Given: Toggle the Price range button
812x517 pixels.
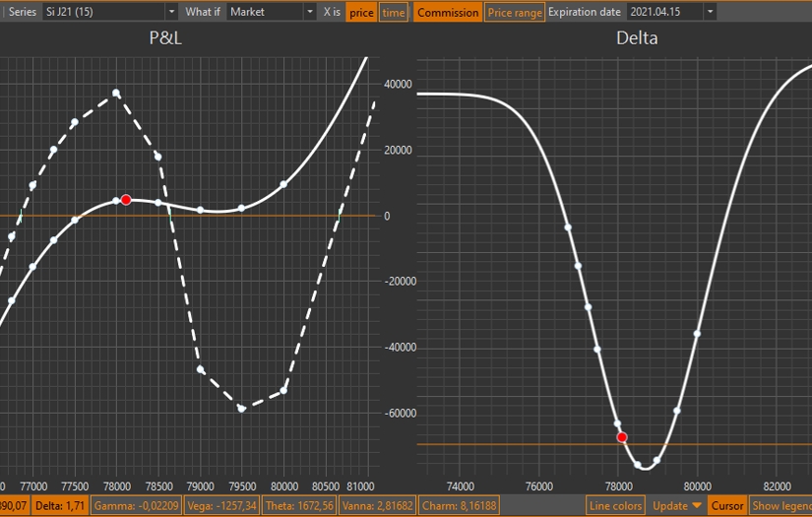Looking at the screenshot, I should [x=514, y=12].
